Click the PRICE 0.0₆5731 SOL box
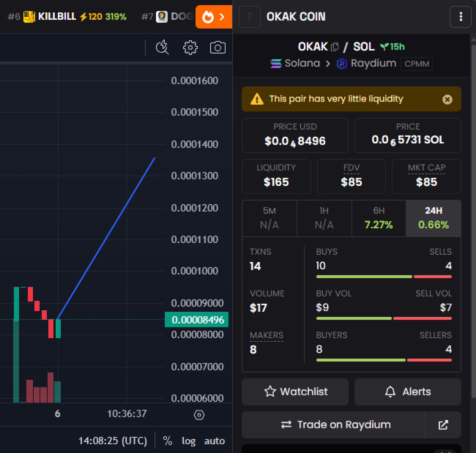 click(x=408, y=135)
